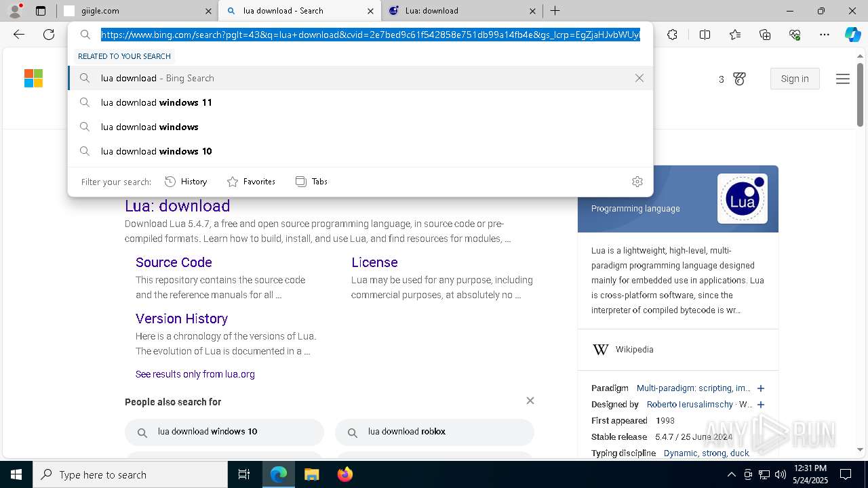
Task: Choose 'lua download windows 11' suggestion
Action: 360,102
